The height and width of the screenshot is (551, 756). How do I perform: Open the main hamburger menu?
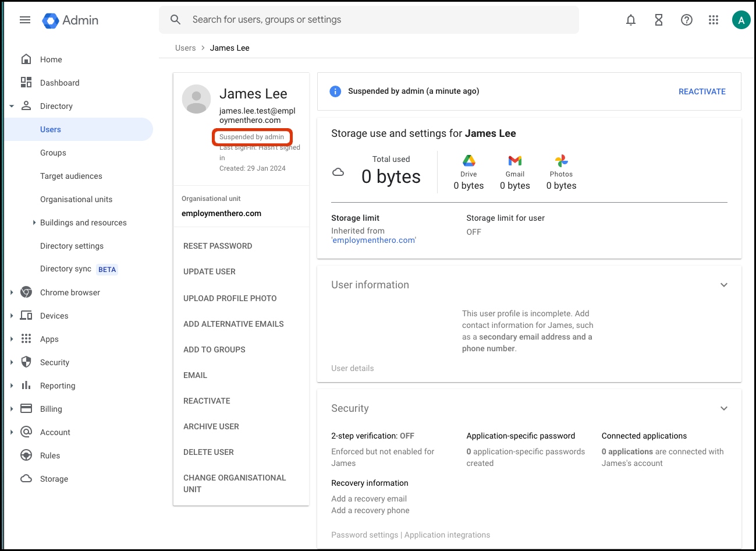25,20
